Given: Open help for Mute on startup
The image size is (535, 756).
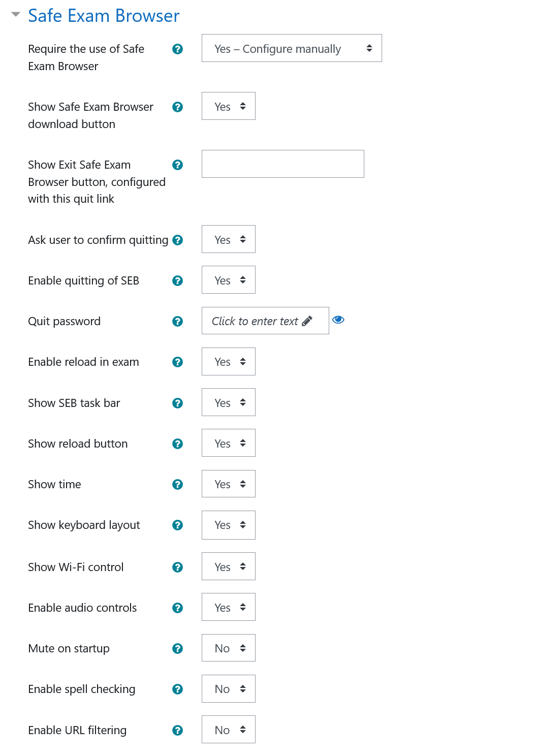Looking at the screenshot, I should [x=177, y=648].
